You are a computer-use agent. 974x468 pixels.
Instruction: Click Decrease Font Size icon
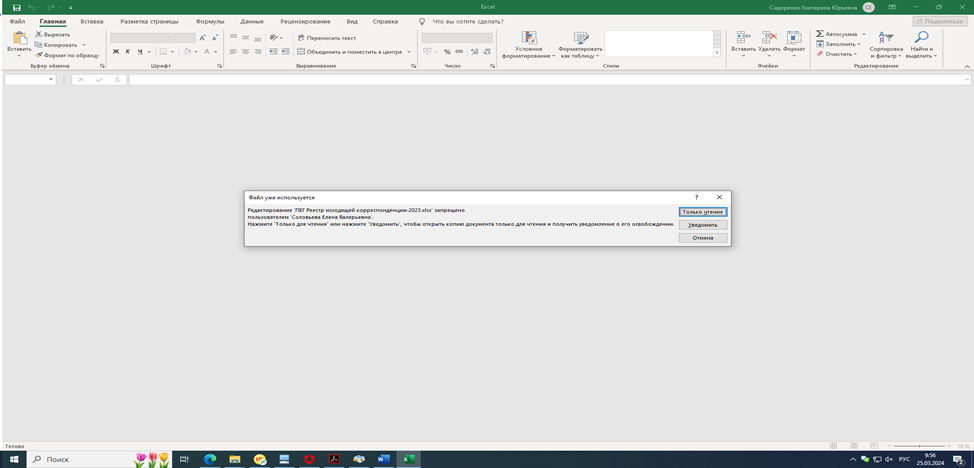(x=215, y=38)
